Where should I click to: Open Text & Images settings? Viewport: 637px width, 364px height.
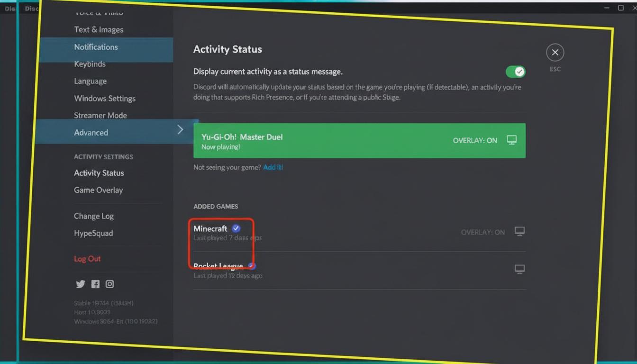click(x=99, y=29)
